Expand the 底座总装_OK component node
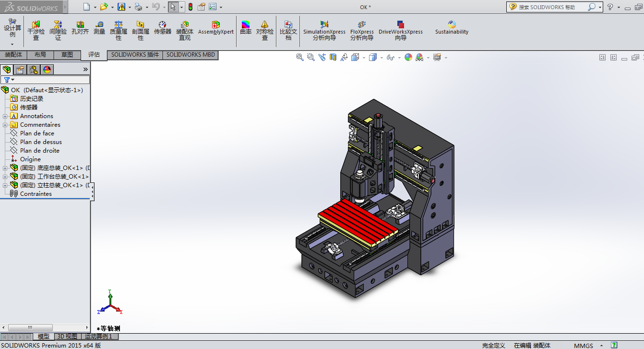644x349 pixels. coord(5,168)
